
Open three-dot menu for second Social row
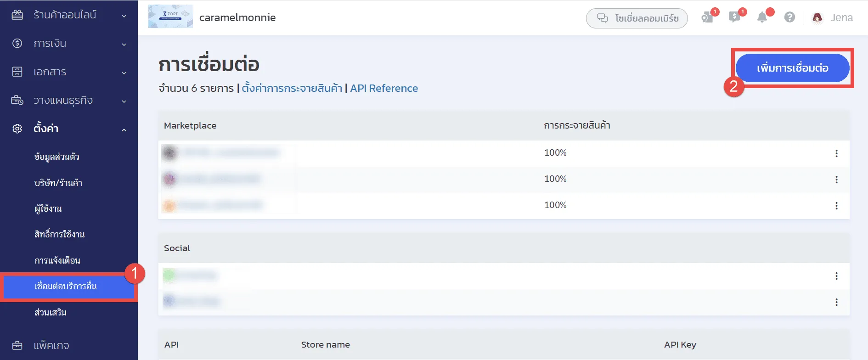tap(836, 302)
